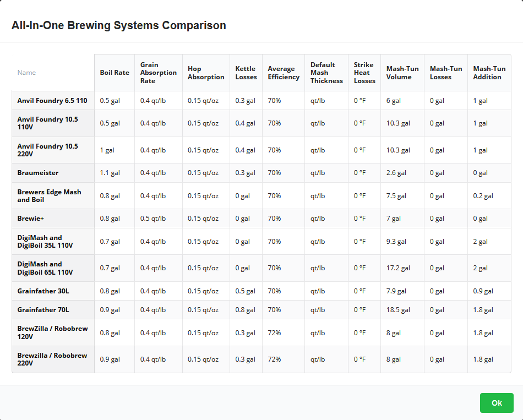523x420 pixels.
Task: Click Braumeister's 1.1 gal boil rate
Action: point(110,173)
